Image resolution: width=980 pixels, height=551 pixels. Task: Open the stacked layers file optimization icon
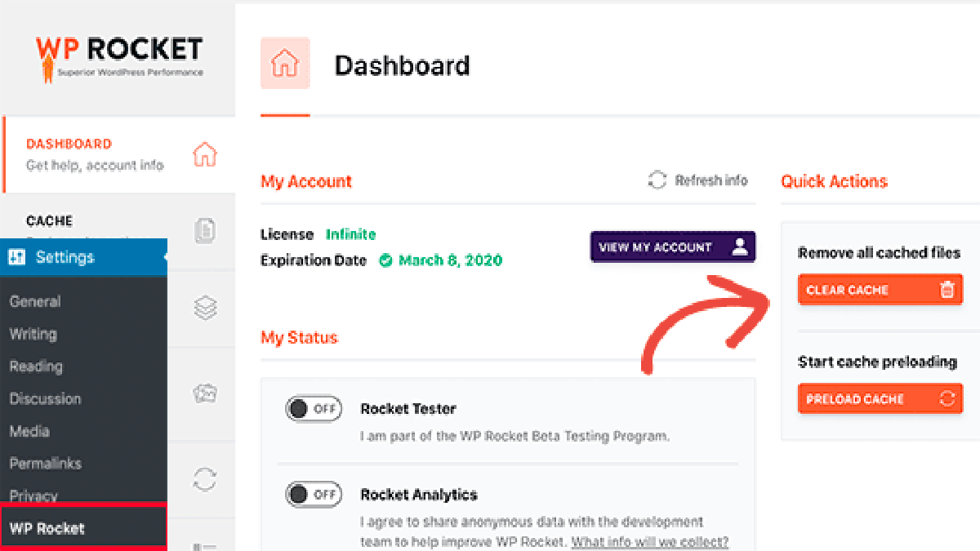[x=205, y=308]
